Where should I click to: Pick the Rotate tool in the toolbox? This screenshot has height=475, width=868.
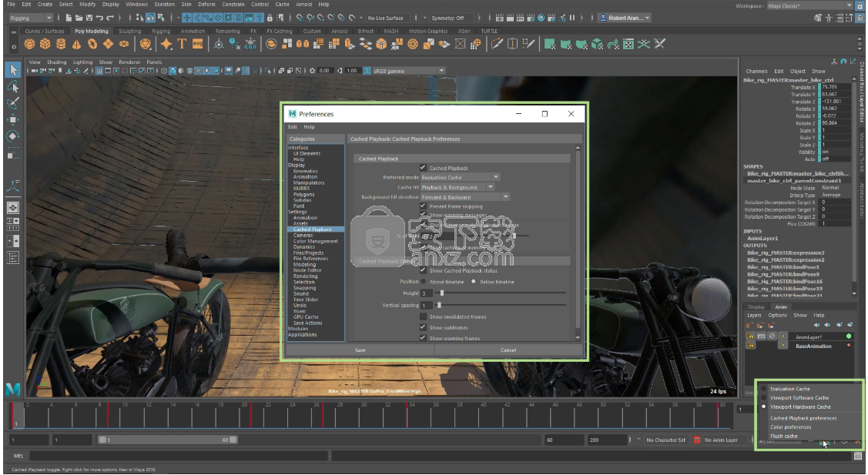13,136
